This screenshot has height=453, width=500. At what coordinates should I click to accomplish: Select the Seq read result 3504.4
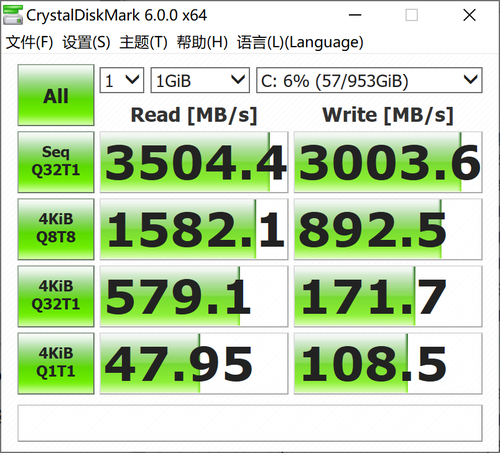click(194, 162)
